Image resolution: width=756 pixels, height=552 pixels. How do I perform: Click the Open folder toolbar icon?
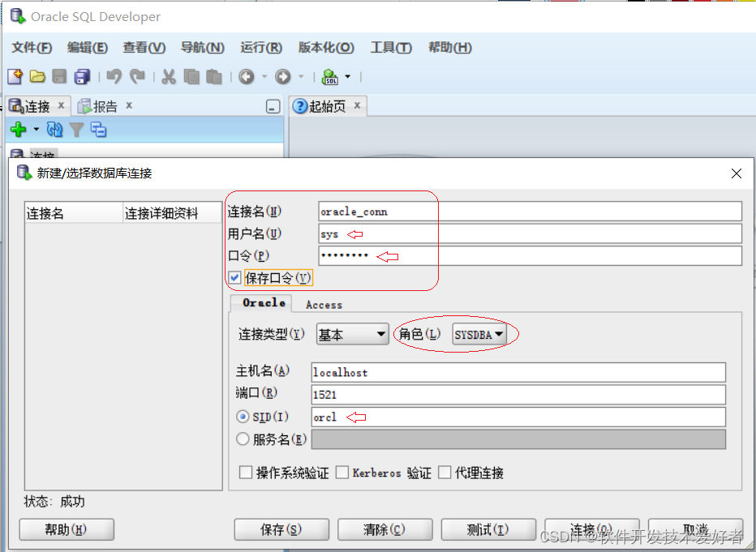click(x=37, y=76)
